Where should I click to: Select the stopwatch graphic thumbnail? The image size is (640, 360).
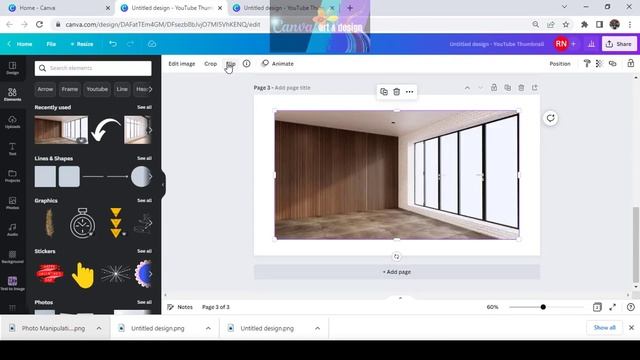[82, 223]
